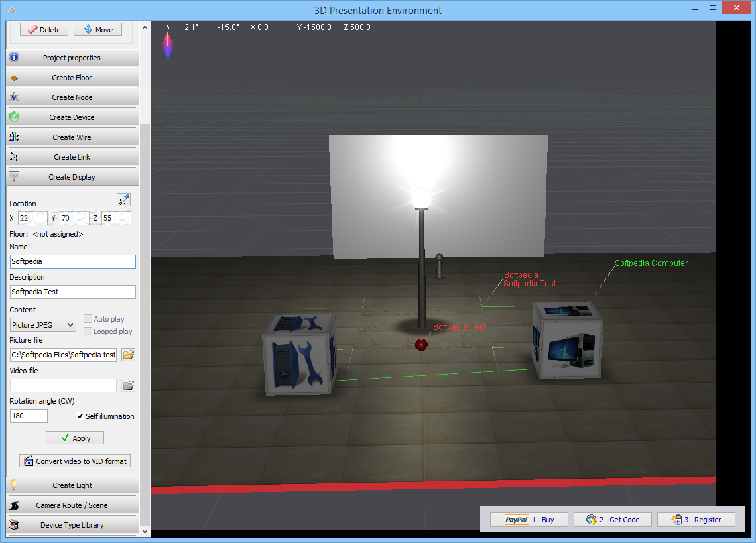Click the Picture file path field
This screenshot has height=543, width=756.
[x=63, y=355]
